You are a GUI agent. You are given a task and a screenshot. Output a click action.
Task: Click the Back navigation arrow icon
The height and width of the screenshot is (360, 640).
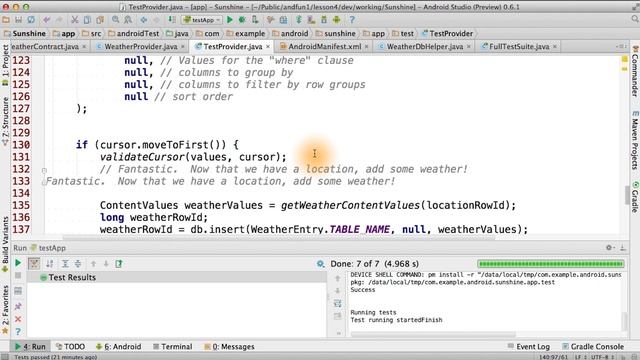144,20
